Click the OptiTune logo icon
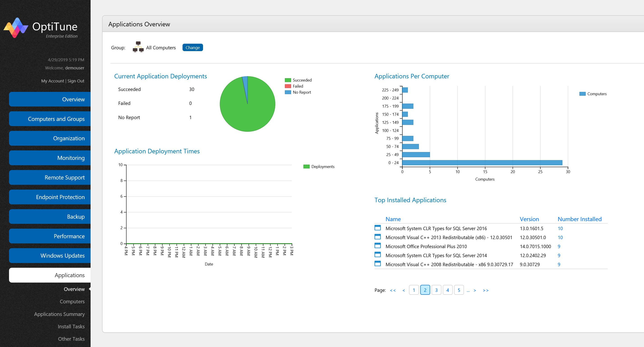 (16, 27)
